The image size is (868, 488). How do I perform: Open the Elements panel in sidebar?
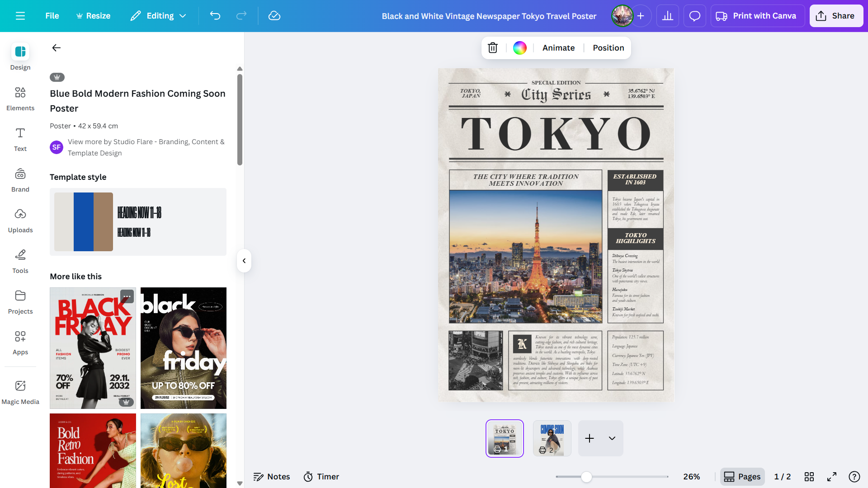pos(20,99)
